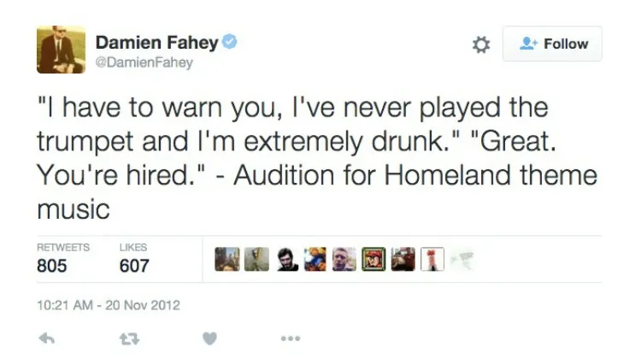
Task: Click second liker avatar thumbnail
Action: [x=256, y=259]
